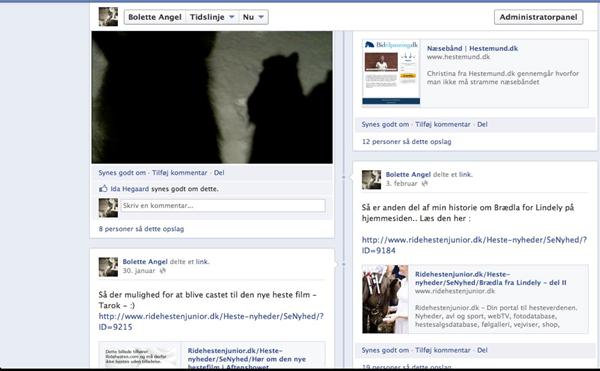Click the timeline dot beside the 3. februar post
This screenshot has width=600, height=371.
click(343, 177)
